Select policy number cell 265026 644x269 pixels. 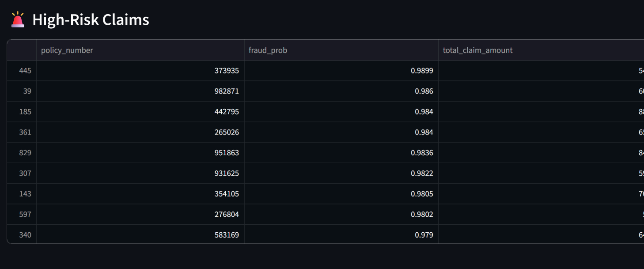click(227, 132)
